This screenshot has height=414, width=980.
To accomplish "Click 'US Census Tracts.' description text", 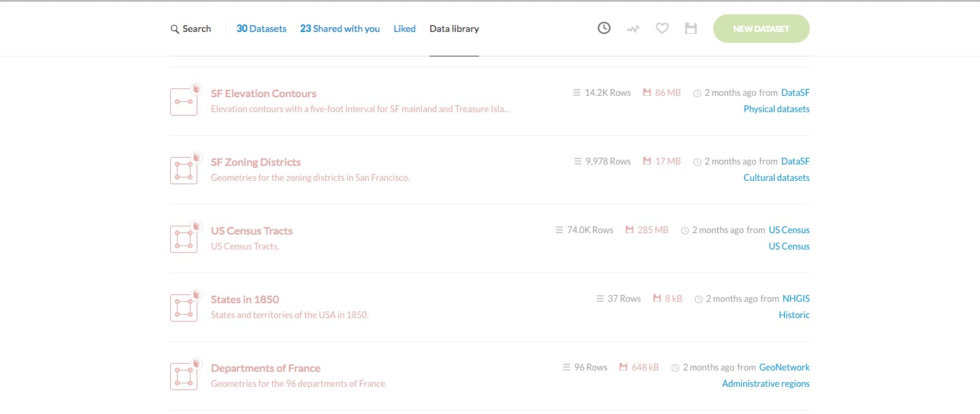I will pos(245,246).
